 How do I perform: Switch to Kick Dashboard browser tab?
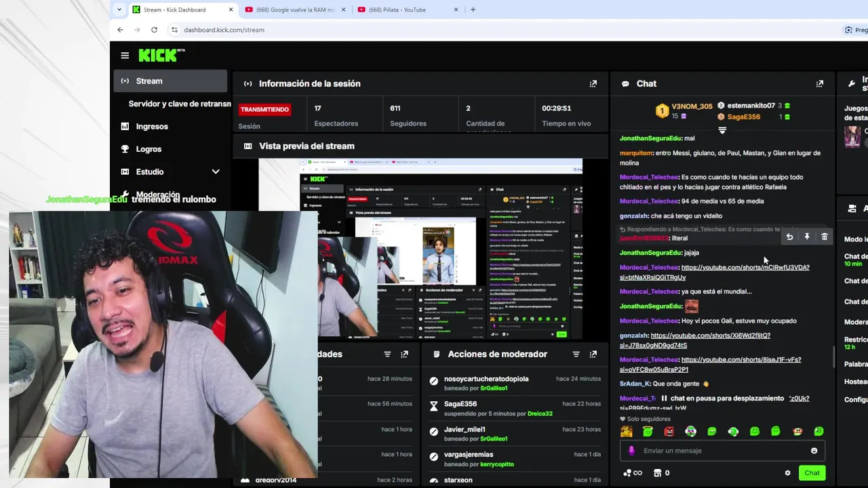point(182,9)
